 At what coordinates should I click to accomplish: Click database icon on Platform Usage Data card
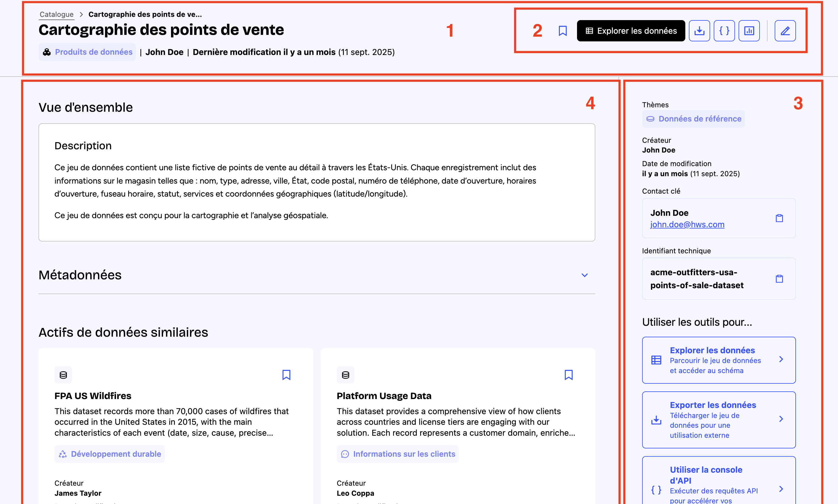point(345,375)
